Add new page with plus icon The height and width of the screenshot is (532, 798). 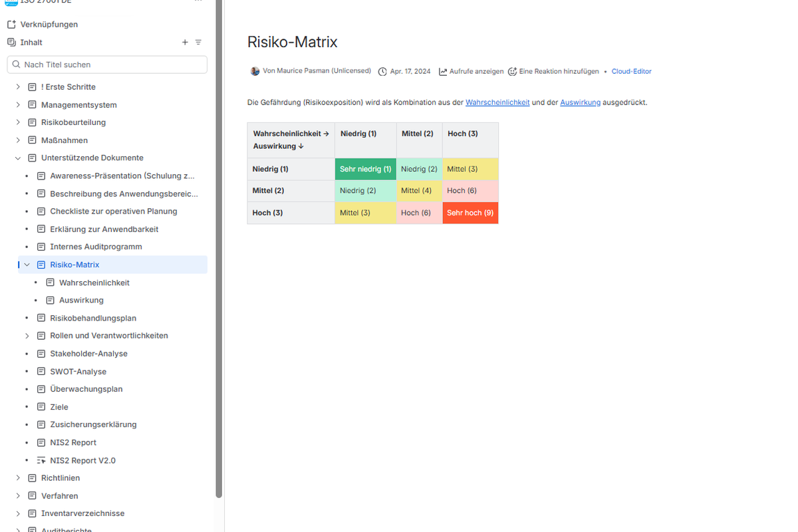pyautogui.click(x=185, y=43)
